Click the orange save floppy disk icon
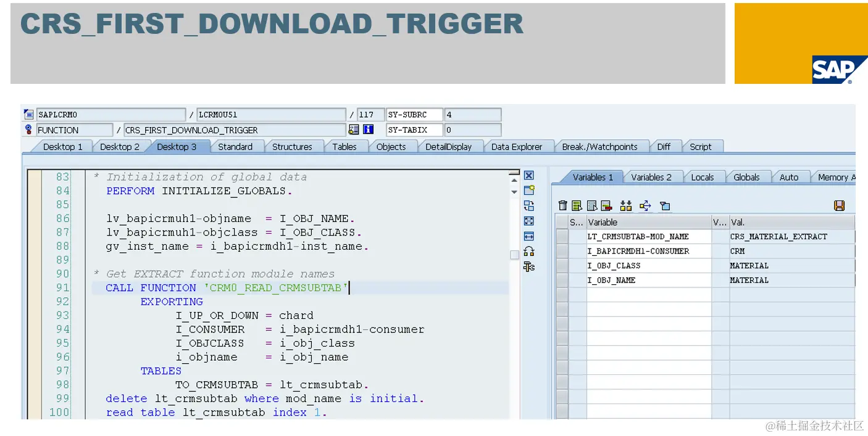Image resolution: width=868 pixels, height=436 pixels. coord(840,206)
